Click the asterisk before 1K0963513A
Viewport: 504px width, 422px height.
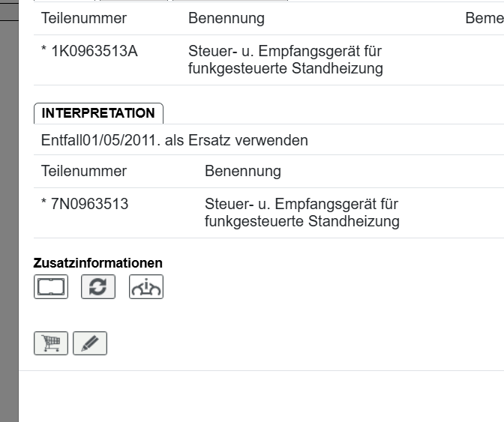point(44,52)
